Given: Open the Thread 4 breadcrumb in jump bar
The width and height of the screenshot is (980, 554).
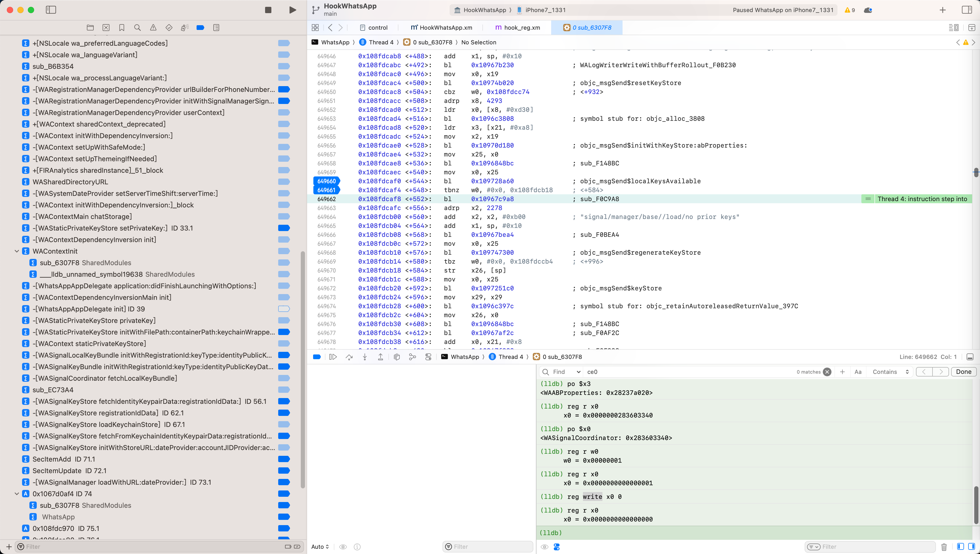Looking at the screenshot, I should coord(377,42).
